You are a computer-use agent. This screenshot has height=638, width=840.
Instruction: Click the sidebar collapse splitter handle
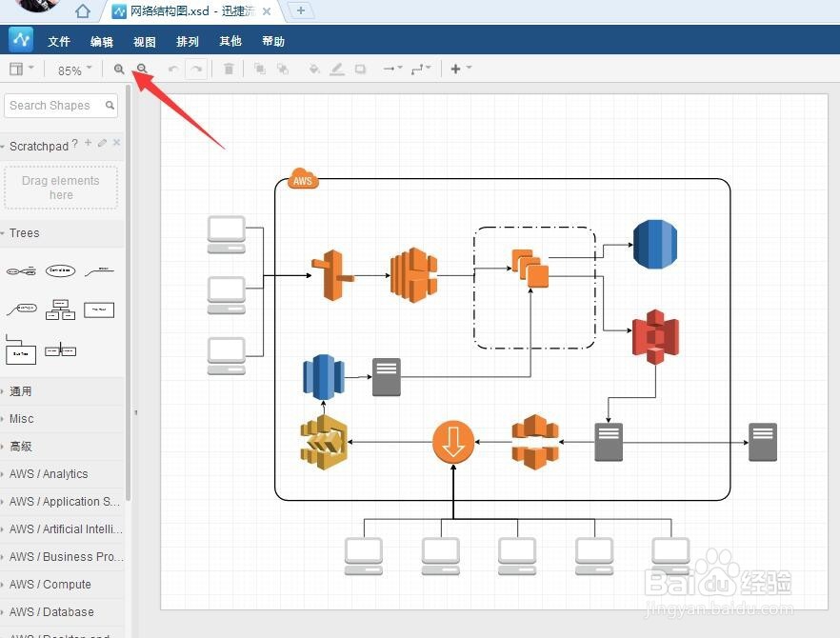[x=135, y=412]
